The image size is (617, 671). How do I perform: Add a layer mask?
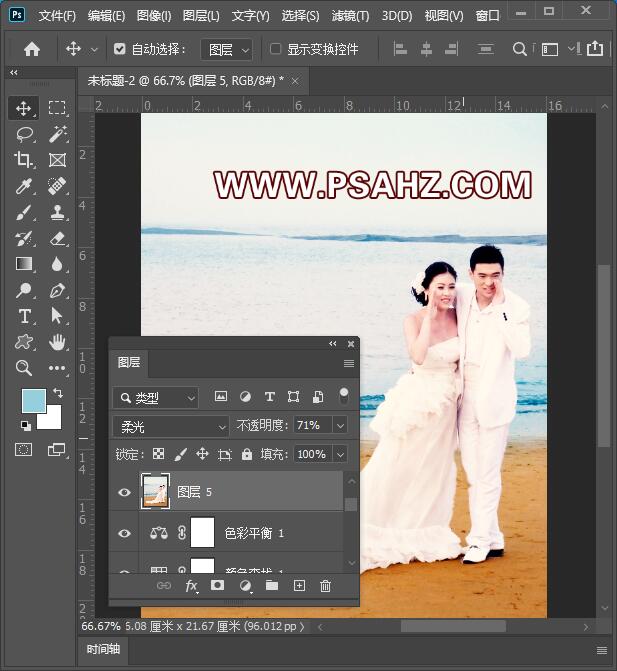click(217, 585)
